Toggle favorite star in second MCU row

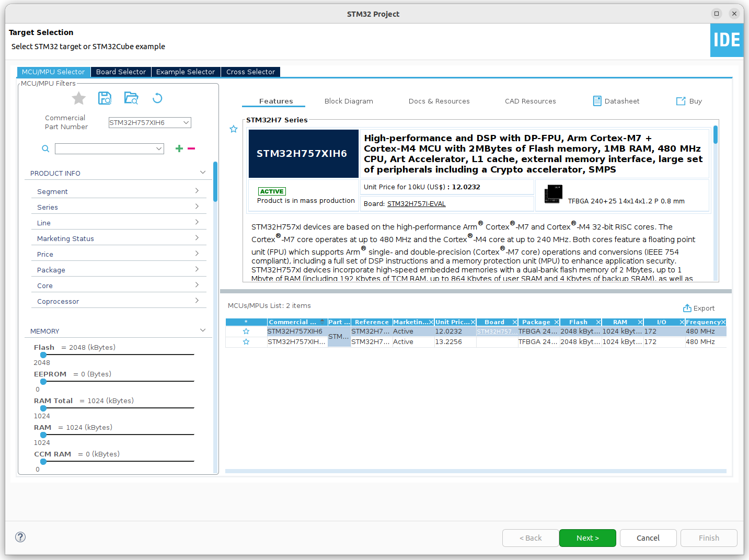(x=246, y=342)
